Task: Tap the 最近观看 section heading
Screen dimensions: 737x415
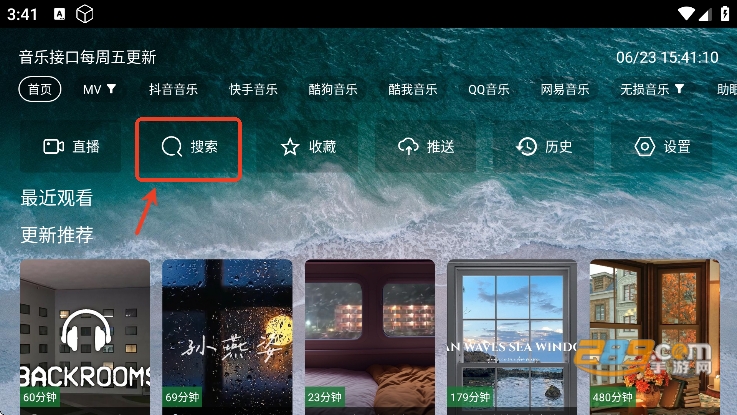Action: point(57,198)
